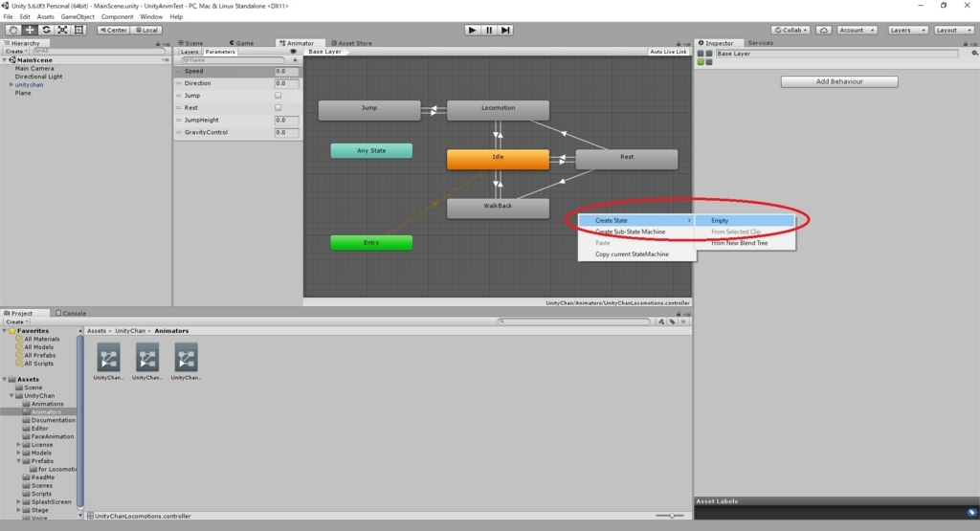The width and height of the screenshot is (980, 531).
Task: Start Play mode
Action: (473, 30)
